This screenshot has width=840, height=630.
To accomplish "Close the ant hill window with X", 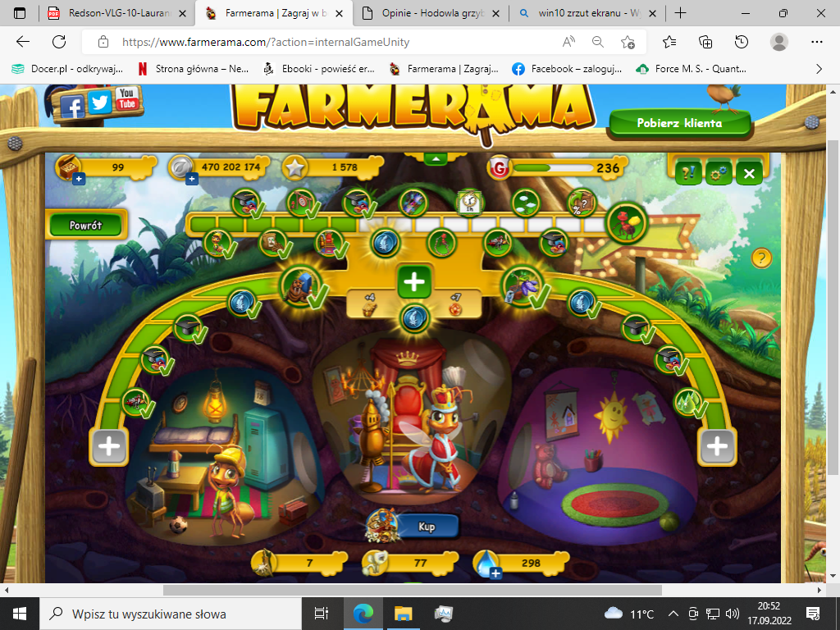I will click(x=749, y=173).
